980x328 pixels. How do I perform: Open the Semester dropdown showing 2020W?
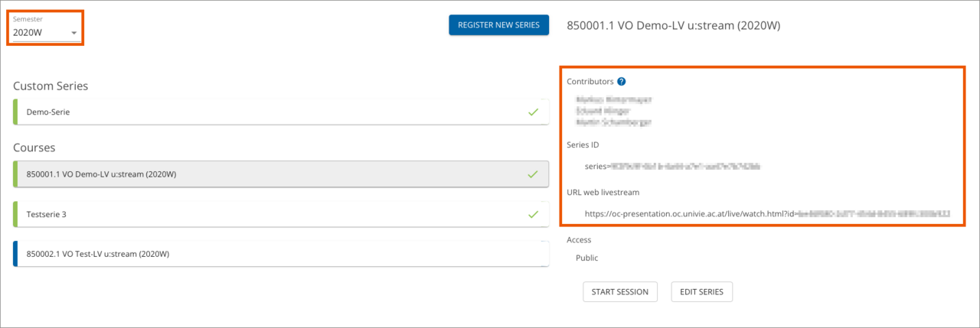coord(44,33)
